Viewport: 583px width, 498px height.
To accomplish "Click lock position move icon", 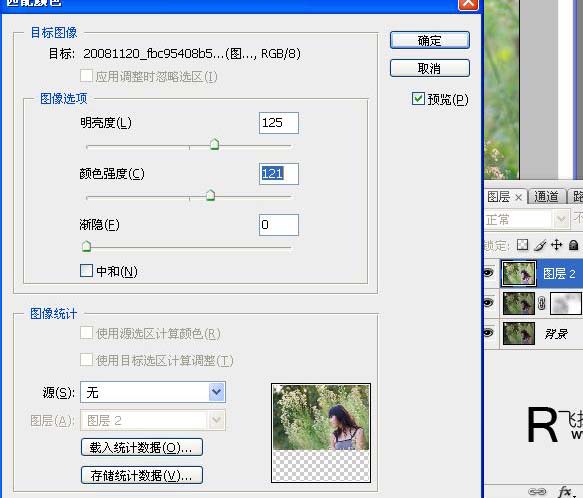I will point(557,245).
